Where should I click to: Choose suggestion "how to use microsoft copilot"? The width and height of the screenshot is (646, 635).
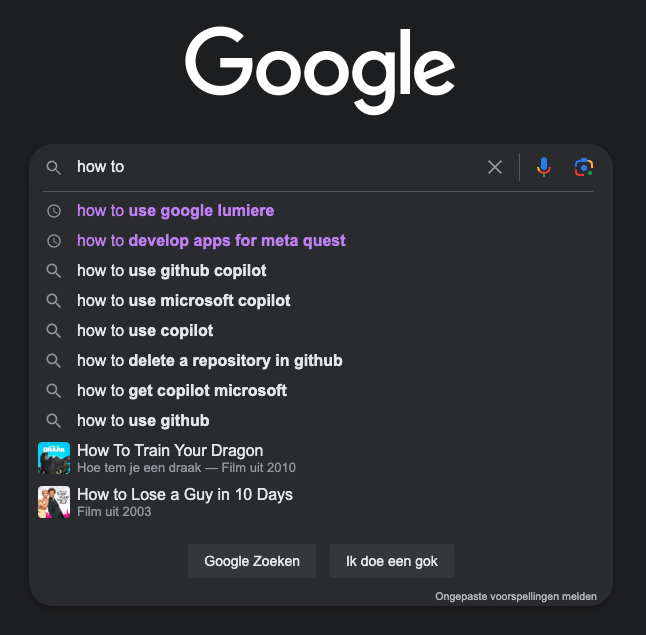[x=183, y=301]
